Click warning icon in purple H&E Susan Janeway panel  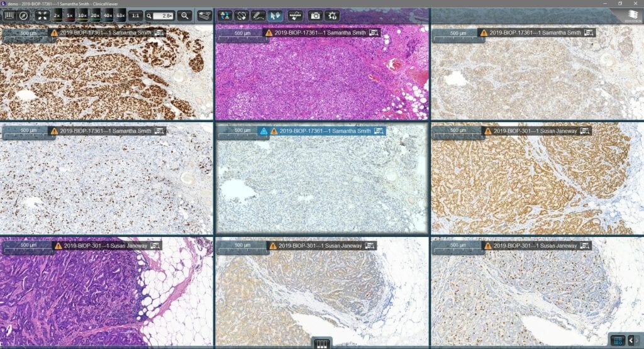click(58, 245)
